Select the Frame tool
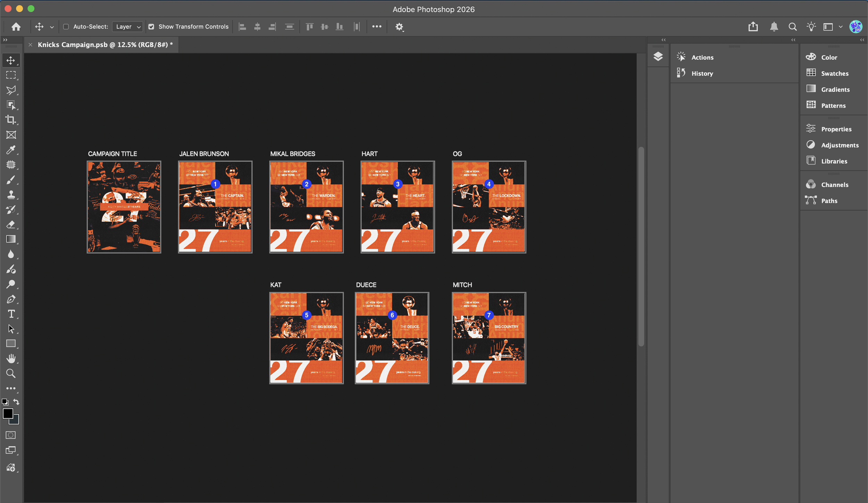Image resolution: width=868 pixels, height=503 pixels. pyautogui.click(x=11, y=135)
